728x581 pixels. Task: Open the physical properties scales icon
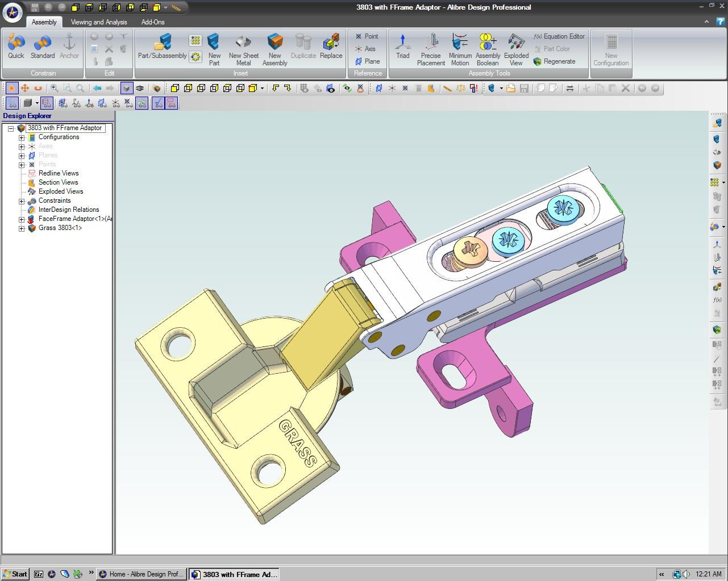click(x=461, y=88)
